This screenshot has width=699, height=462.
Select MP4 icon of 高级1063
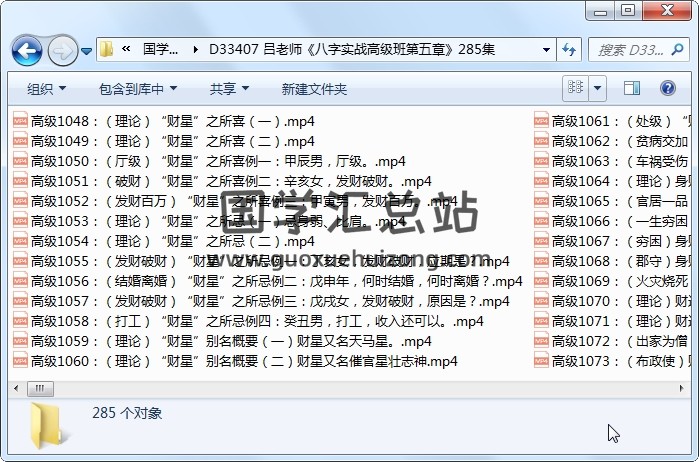(x=541, y=161)
